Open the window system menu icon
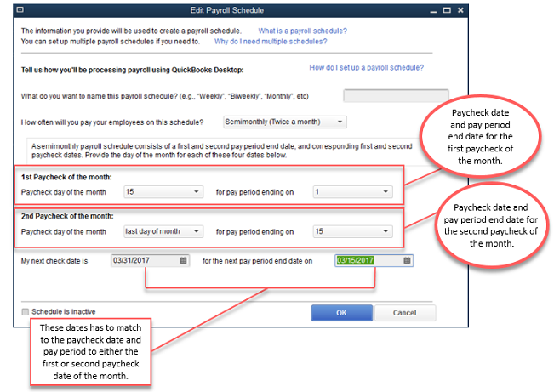The height and width of the screenshot is (392, 554). [20, 10]
